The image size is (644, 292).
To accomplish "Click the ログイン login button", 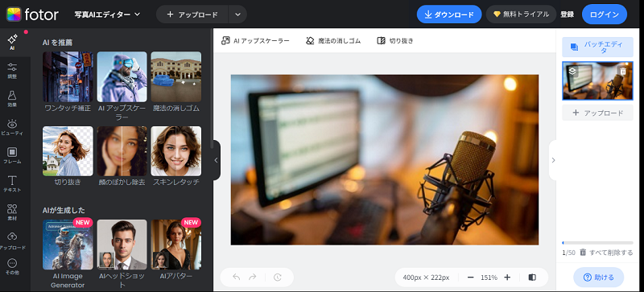I will pos(605,14).
